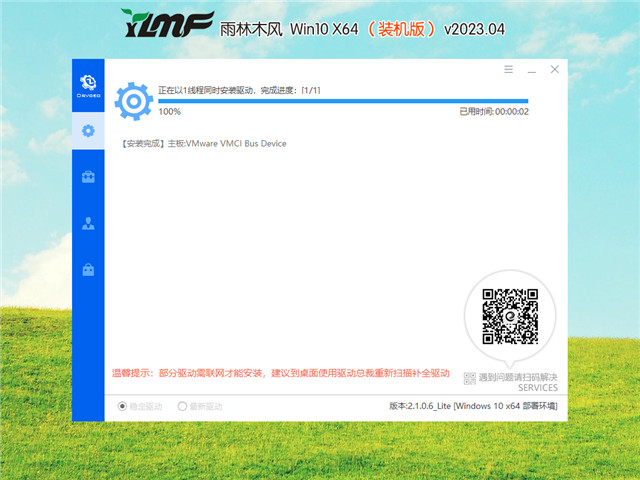Image resolution: width=640 pixels, height=480 pixels.
Task: Click the small QR icon beside 遇到问题请扫码解决
Action: tap(470, 378)
